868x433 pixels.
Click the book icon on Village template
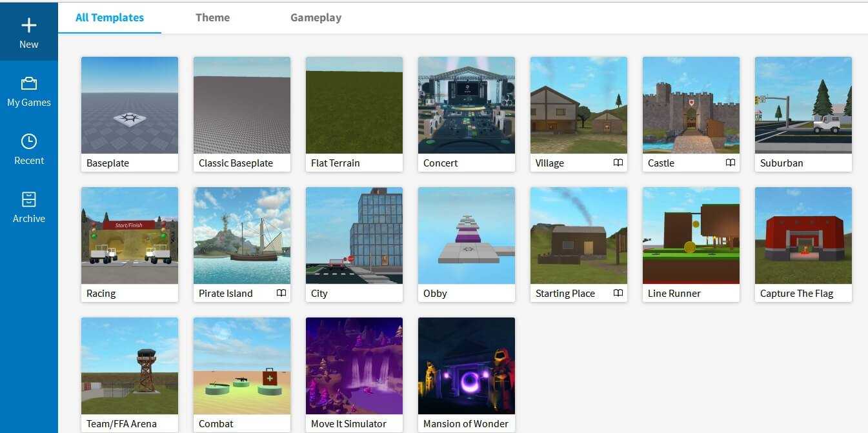pyautogui.click(x=618, y=163)
